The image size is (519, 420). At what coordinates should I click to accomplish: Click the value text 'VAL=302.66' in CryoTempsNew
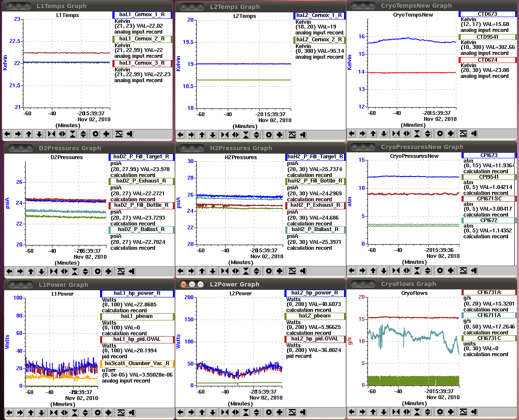coord(500,47)
